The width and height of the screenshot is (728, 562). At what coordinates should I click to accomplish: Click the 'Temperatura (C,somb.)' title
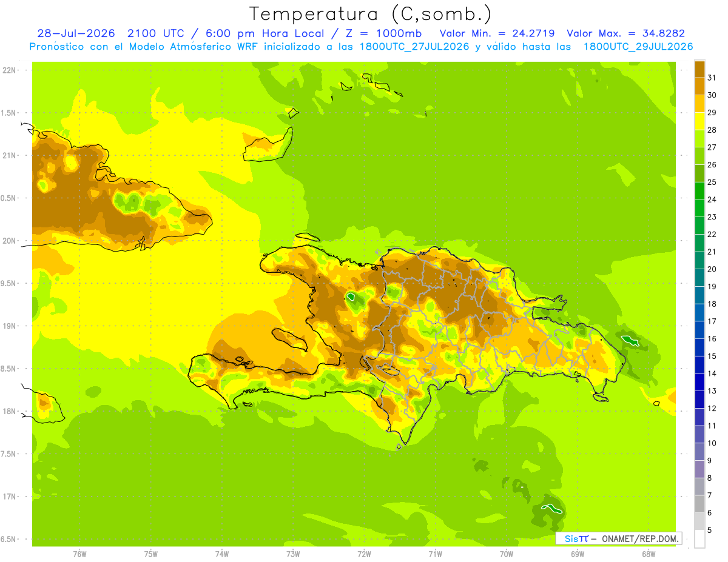coord(371,13)
